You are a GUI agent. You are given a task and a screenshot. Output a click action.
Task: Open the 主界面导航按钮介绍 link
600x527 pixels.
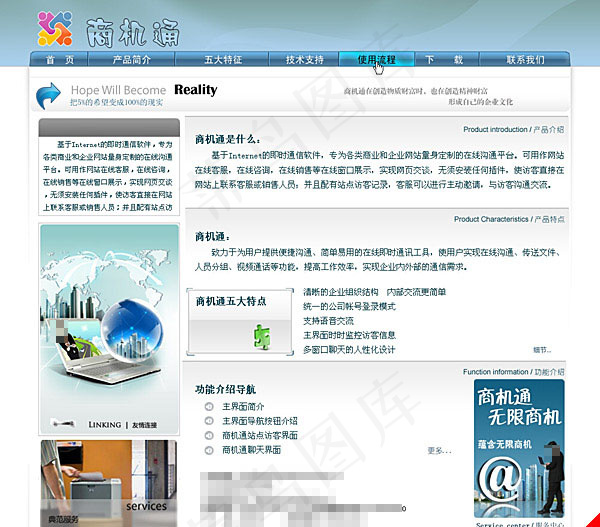260,421
